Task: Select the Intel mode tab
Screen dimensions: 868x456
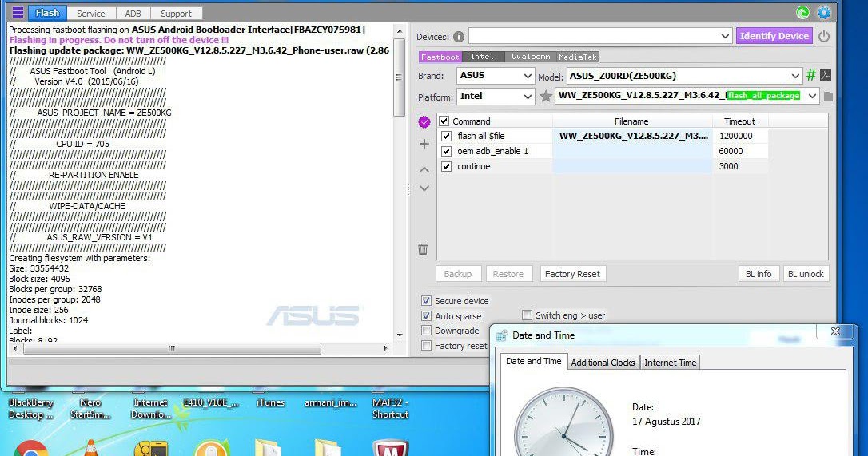Action: click(482, 57)
